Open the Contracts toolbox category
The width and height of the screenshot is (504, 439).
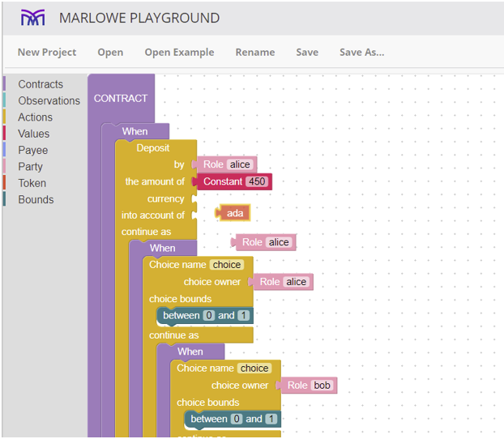[x=41, y=84]
